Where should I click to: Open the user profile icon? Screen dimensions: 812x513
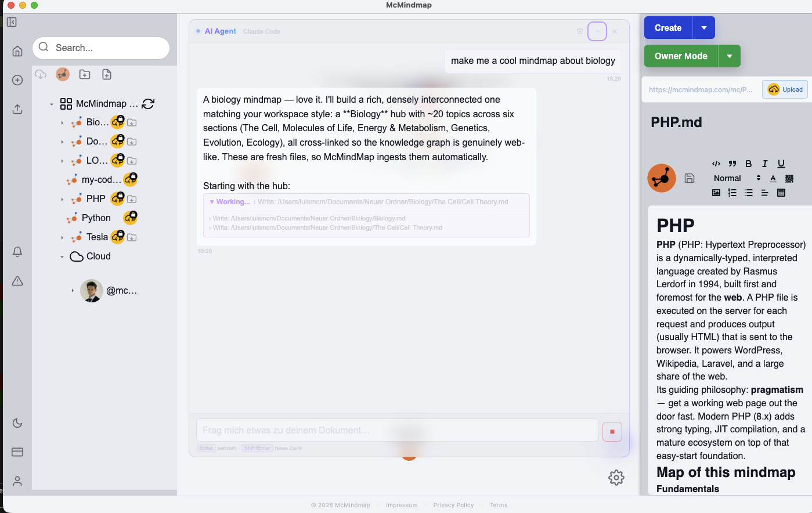click(17, 481)
